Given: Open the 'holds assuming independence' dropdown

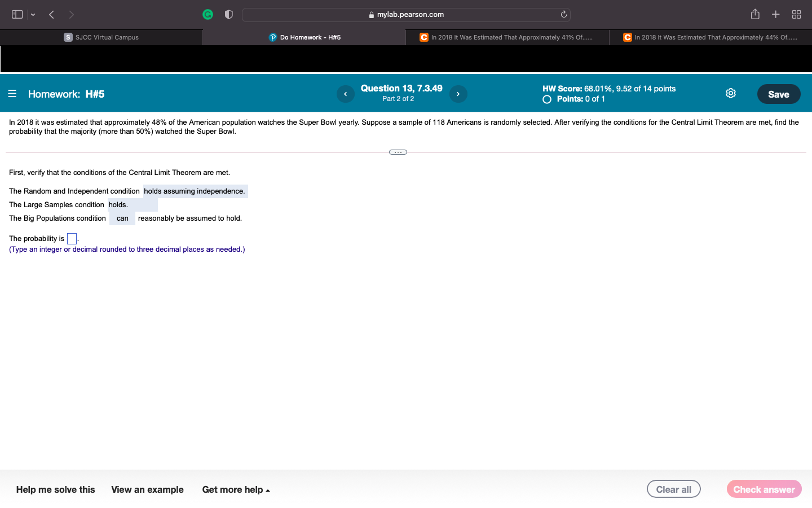Looking at the screenshot, I should (195, 191).
